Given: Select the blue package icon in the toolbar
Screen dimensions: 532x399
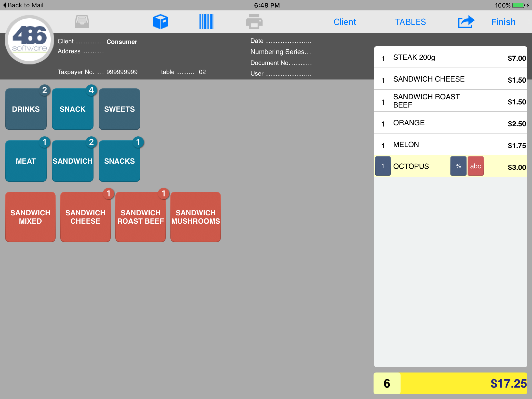Looking at the screenshot, I should 161,22.
